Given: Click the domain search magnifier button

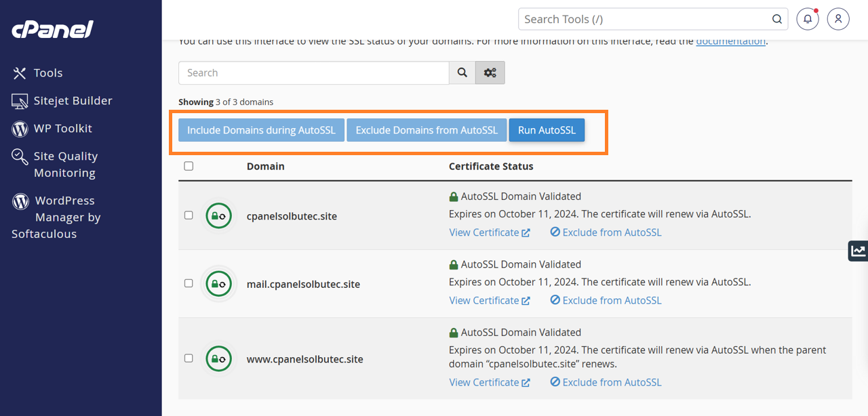Looking at the screenshot, I should click(462, 72).
